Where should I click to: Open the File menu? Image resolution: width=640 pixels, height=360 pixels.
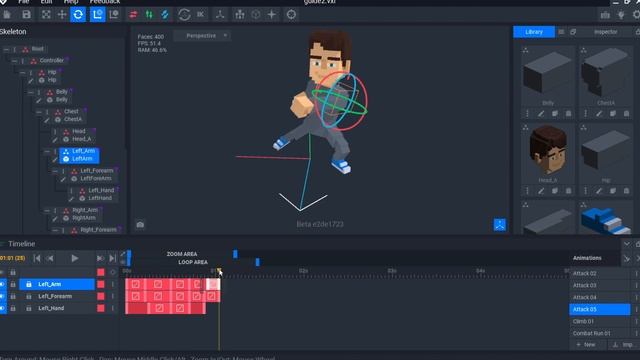(x=24, y=2)
